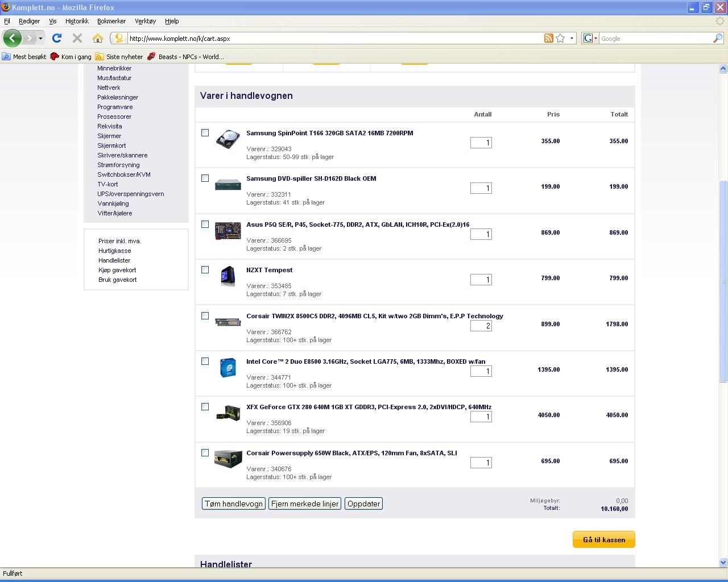Viewport: 728px width, 582px height.
Task: Click the page vertical scrollbar thumb
Action: 723,281
